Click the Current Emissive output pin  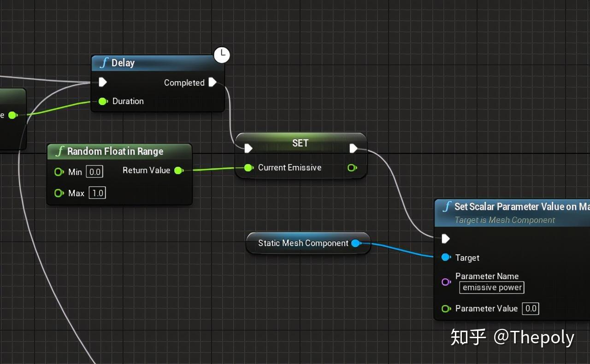pyautogui.click(x=352, y=168)
